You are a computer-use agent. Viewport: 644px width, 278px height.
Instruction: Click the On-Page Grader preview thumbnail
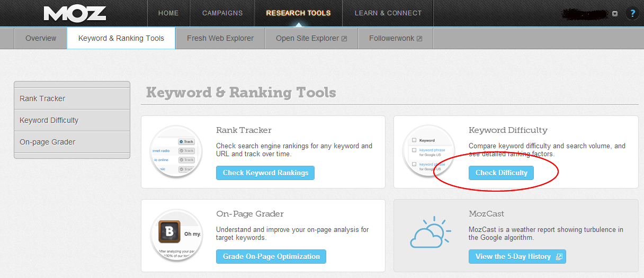(x=176, y=235)
